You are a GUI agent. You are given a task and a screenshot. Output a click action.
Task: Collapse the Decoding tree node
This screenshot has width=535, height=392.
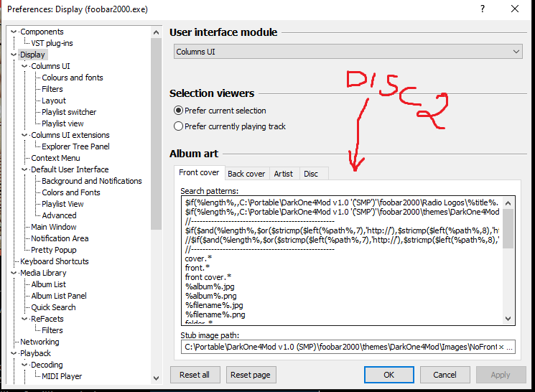click(24, 365)
